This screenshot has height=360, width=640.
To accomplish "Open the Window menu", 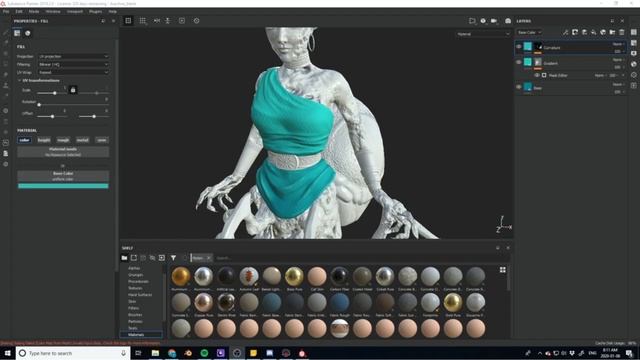I will point(53,11).
